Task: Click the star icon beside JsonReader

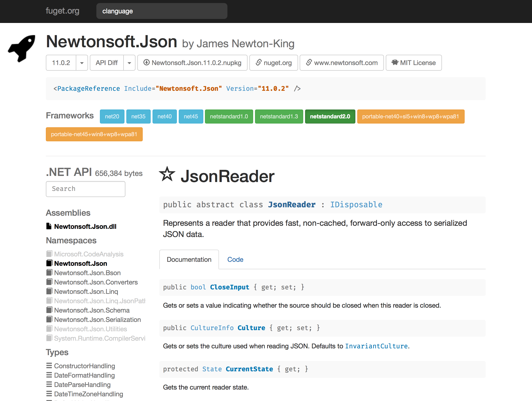Action: coord(167,174)
